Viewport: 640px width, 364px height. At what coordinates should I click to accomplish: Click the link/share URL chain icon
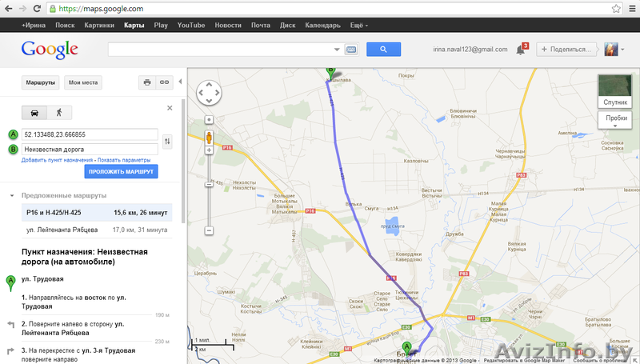point(164,82)
